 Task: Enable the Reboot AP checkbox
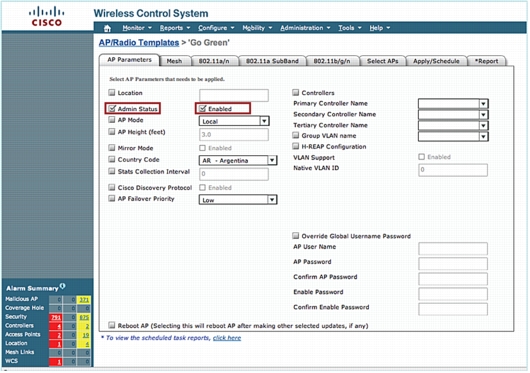(x=112, y=325)
